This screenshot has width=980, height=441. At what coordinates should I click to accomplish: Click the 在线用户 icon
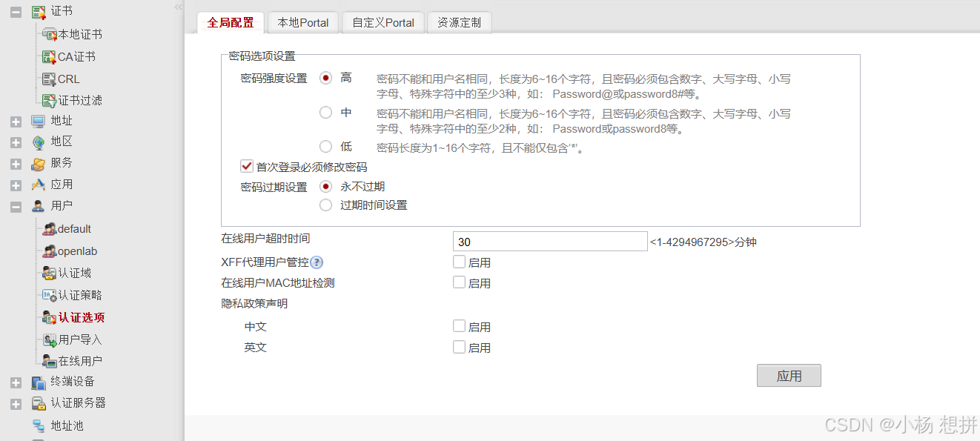[x=50, y=361]
